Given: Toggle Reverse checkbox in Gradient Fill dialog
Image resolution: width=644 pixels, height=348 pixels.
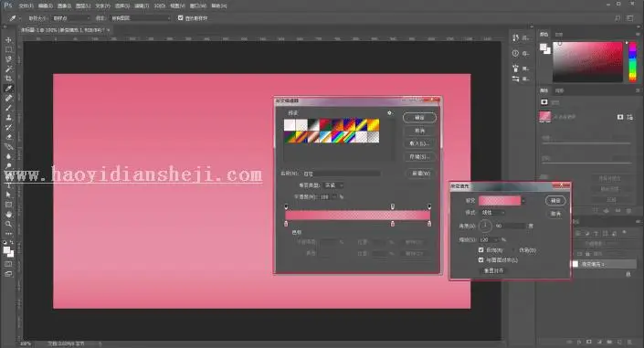Looking at the screenshot, I should (x=481, y=249).
